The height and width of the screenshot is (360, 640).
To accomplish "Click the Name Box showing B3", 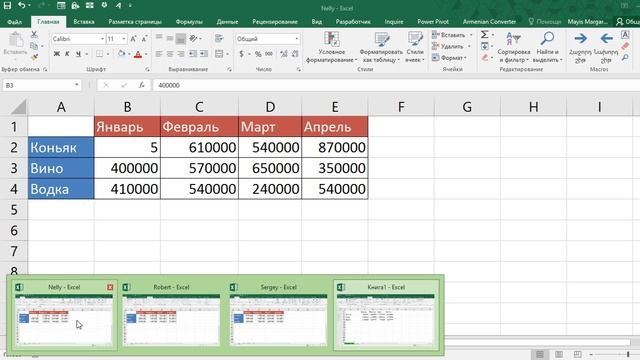I will [x=42, y=85].
